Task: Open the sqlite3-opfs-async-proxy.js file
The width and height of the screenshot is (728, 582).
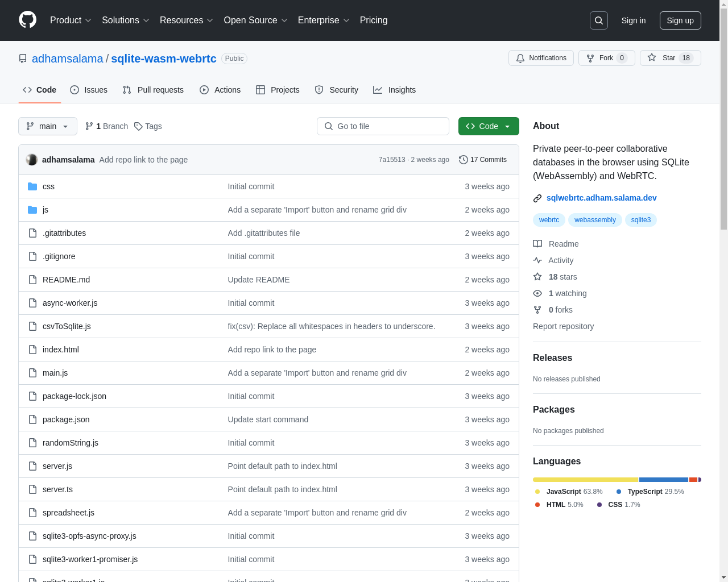Action: coord(89,536)
